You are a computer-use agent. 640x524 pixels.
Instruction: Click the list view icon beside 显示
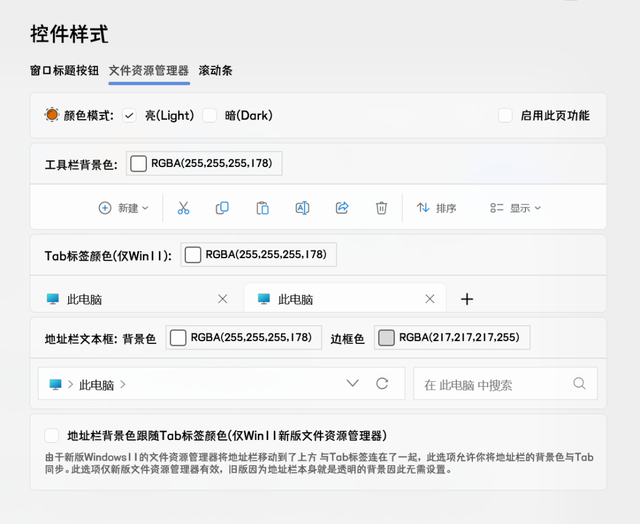pos(496,208)
